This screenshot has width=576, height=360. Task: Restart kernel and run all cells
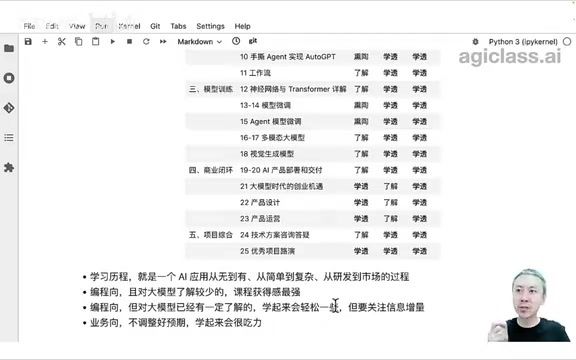[x=163, y=42]
